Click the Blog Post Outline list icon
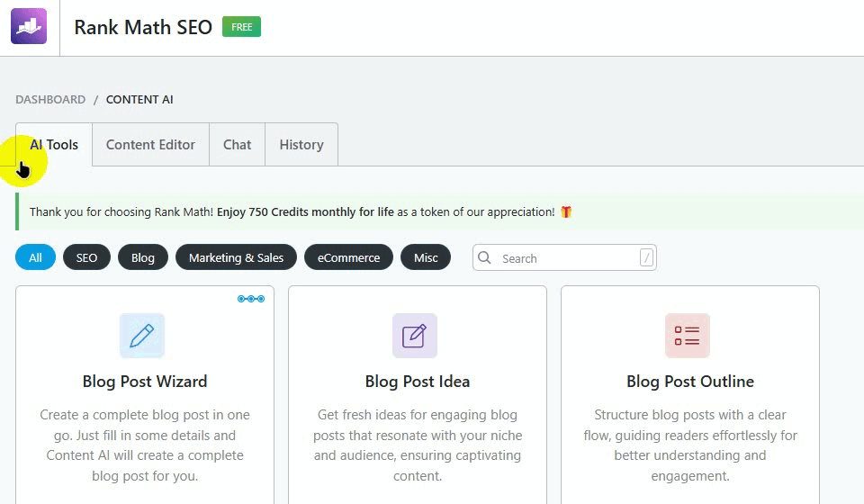864x504 pixels. [687, 336]
